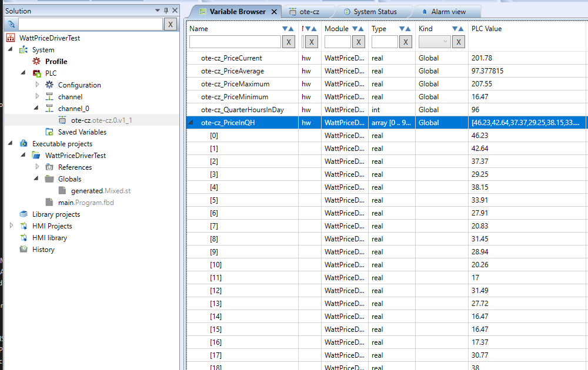Click the search icon in the Solution panel

(11, 24)
